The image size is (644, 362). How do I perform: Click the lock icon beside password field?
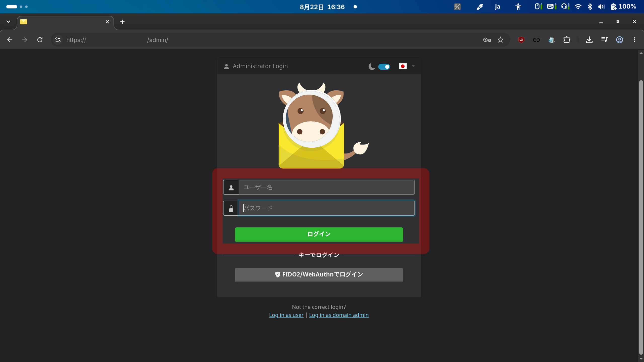(231, 208)
